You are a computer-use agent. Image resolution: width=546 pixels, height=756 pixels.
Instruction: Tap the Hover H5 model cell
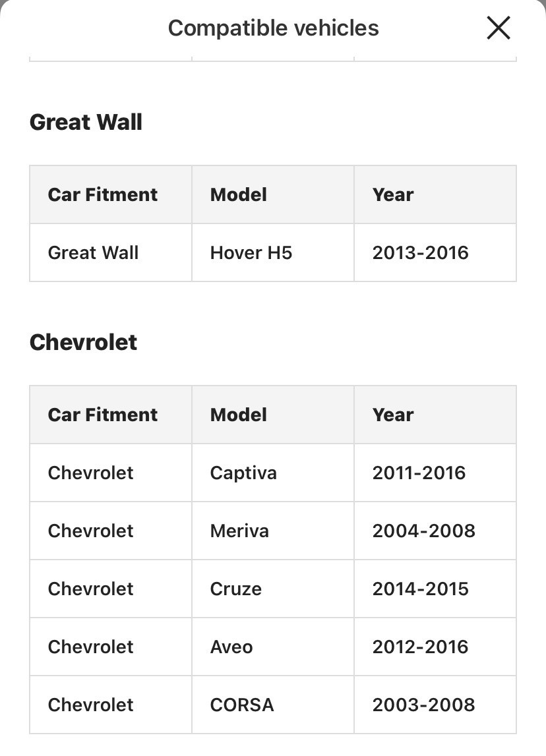point(251,253)
